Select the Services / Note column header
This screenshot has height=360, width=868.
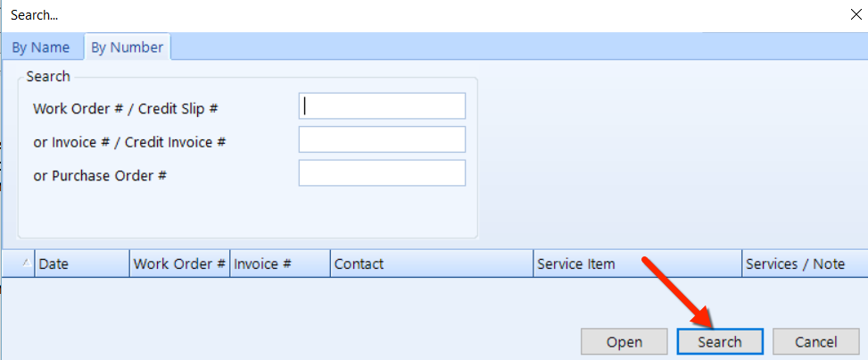pos(805,264)
